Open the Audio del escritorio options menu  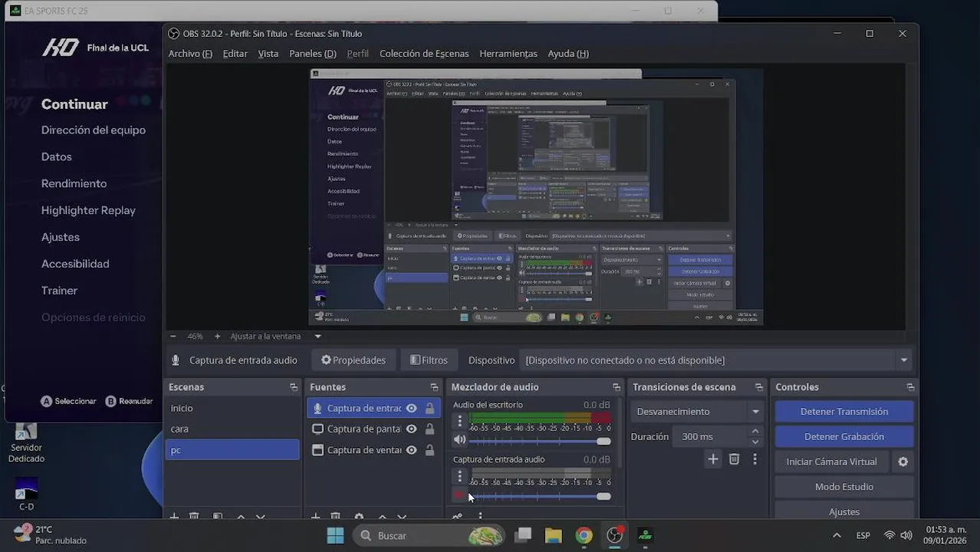(x=460, y=421)
